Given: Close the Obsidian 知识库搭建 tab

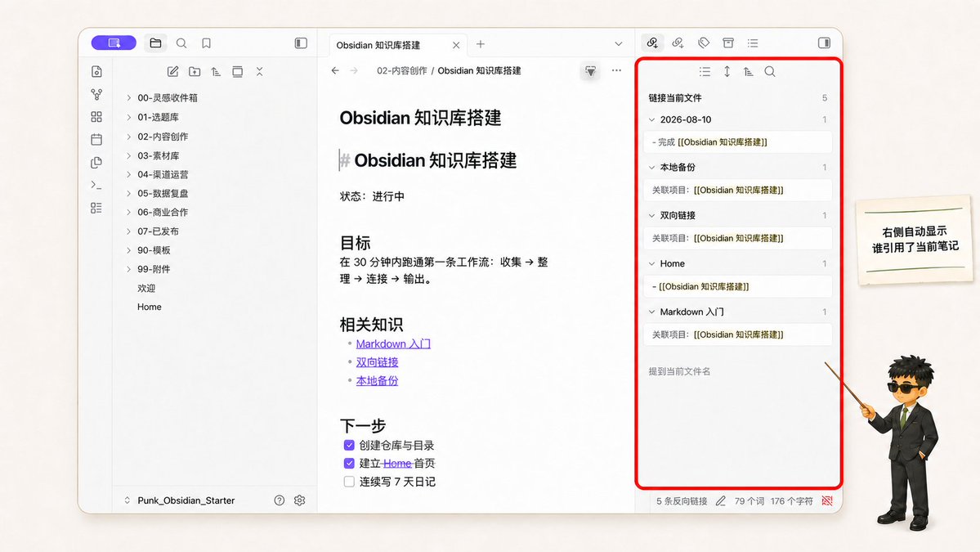Looking at the screenshot, I should [456, 45].
